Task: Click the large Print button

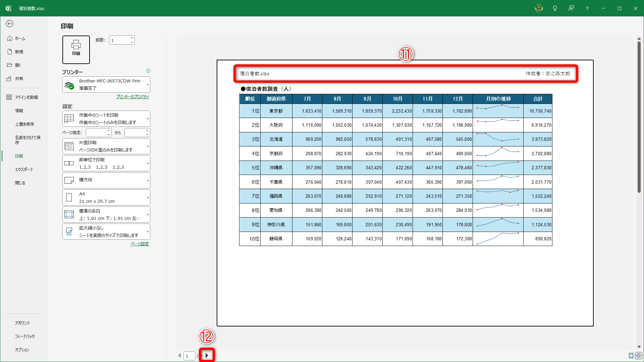Action: point(76,50)
